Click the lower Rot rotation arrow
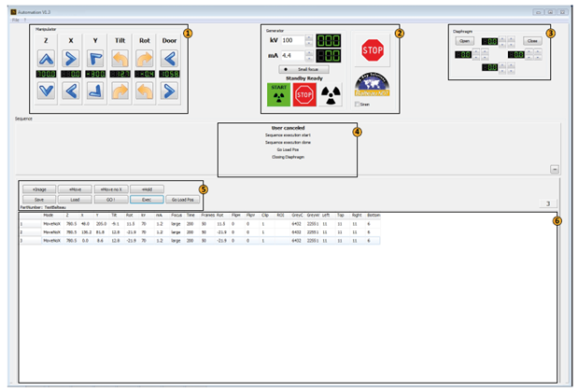The image size is (578, 392). (145, 91)
